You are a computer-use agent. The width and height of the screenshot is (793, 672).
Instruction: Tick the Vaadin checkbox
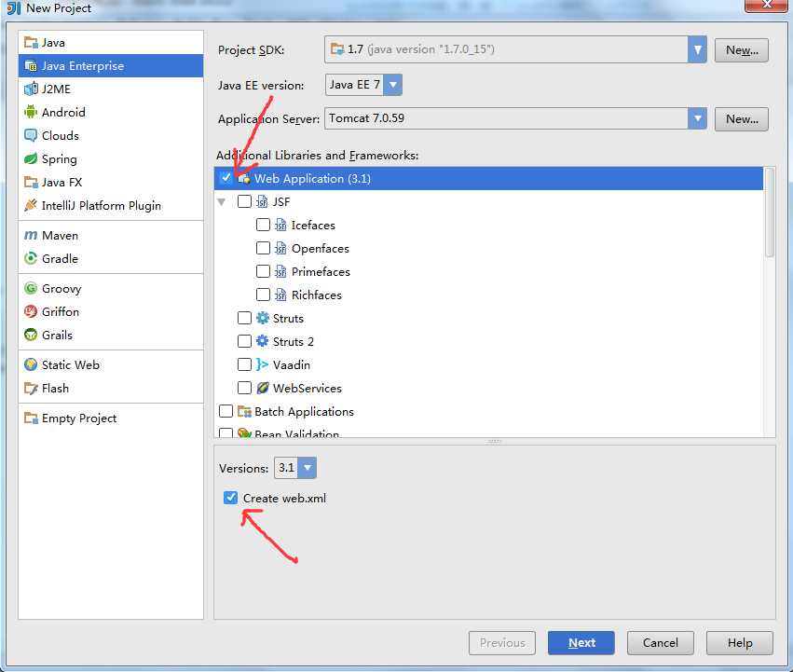(x=244, y=364)
